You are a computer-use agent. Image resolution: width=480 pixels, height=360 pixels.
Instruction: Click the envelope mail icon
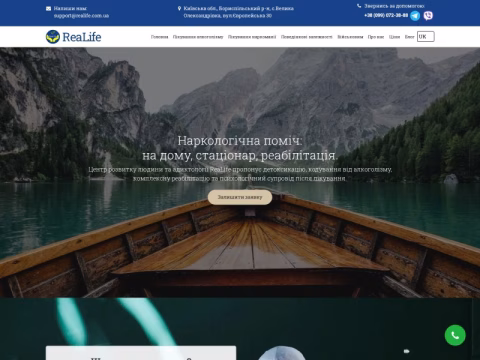(49, 9)
